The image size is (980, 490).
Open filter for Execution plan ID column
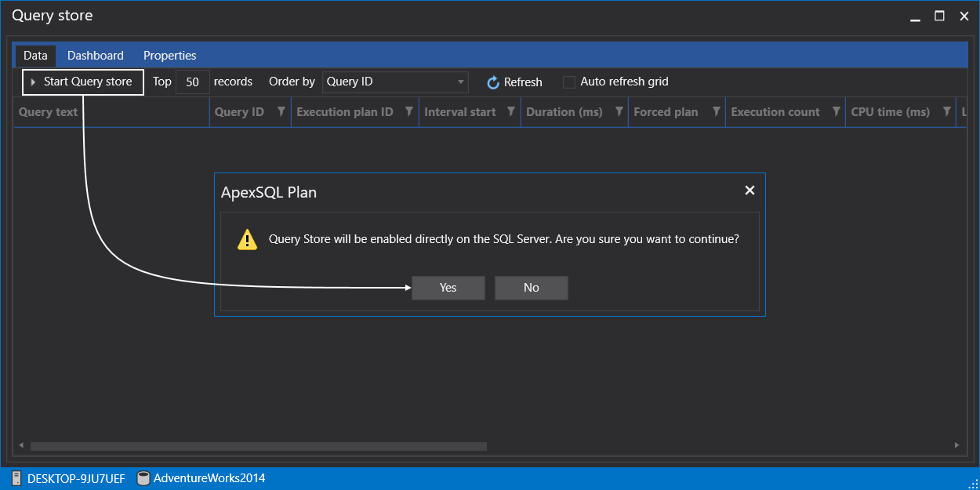(409, 112)
